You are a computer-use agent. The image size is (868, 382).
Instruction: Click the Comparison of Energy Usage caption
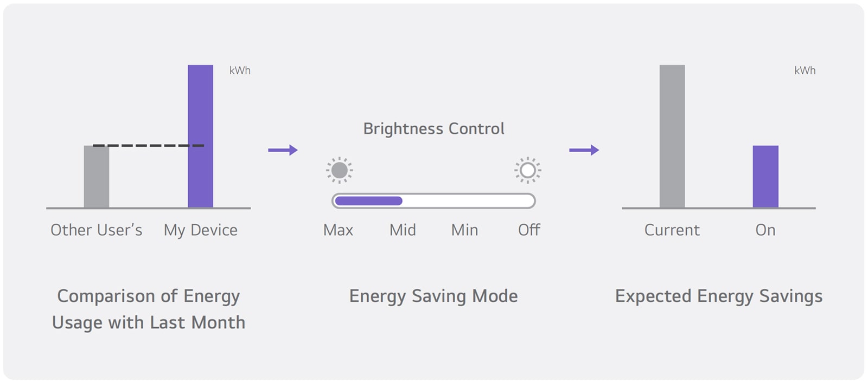click(149, 309)
